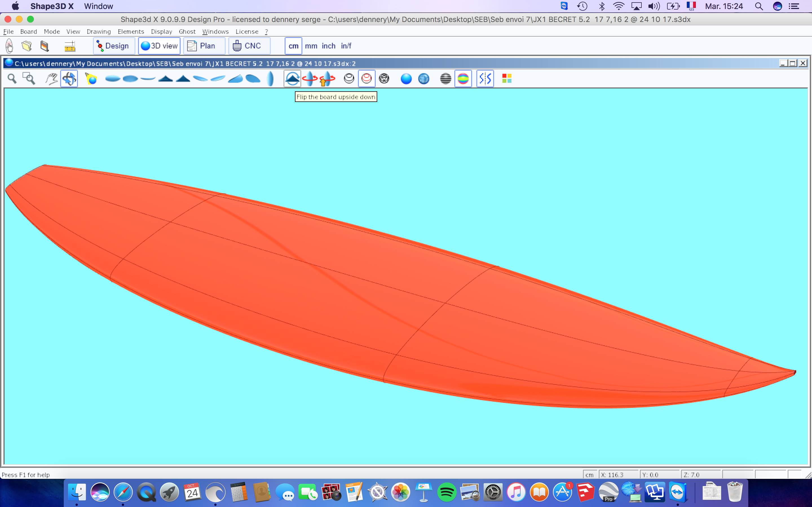Select the hand pan tool
The width and height of the screenshot is (812, 507).
click(51, 79)
